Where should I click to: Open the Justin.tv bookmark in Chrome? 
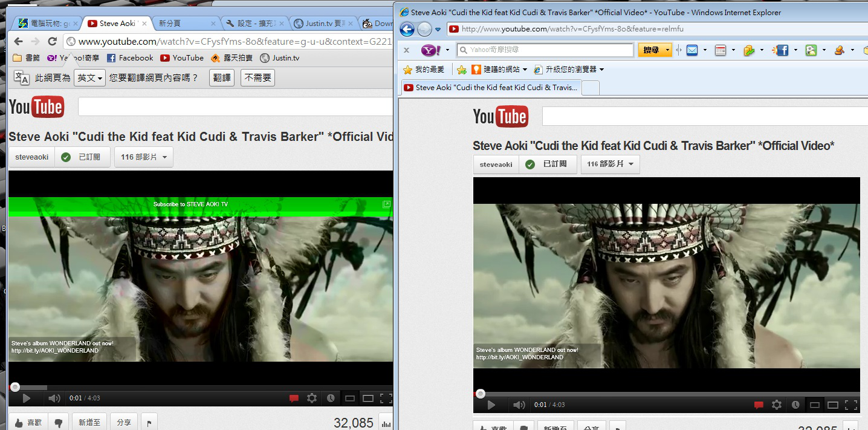pyautogui.click(x=280, y=58)
